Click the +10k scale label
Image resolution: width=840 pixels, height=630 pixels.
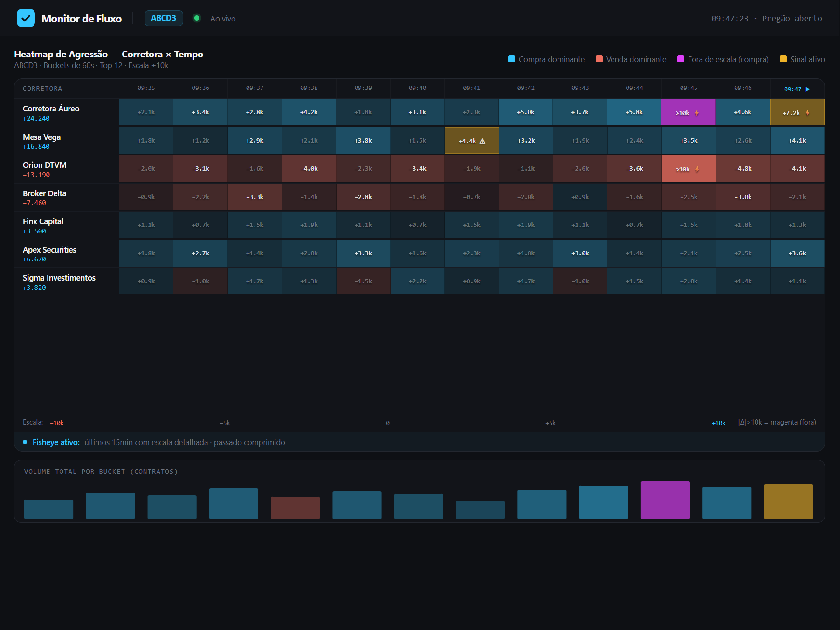(718, 423)
